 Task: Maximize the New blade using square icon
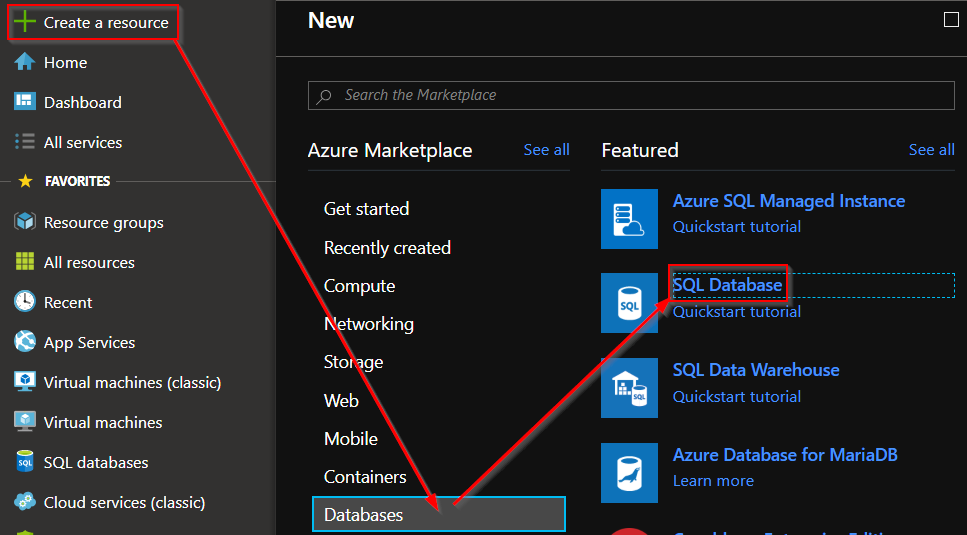click(x=951, y=20)
